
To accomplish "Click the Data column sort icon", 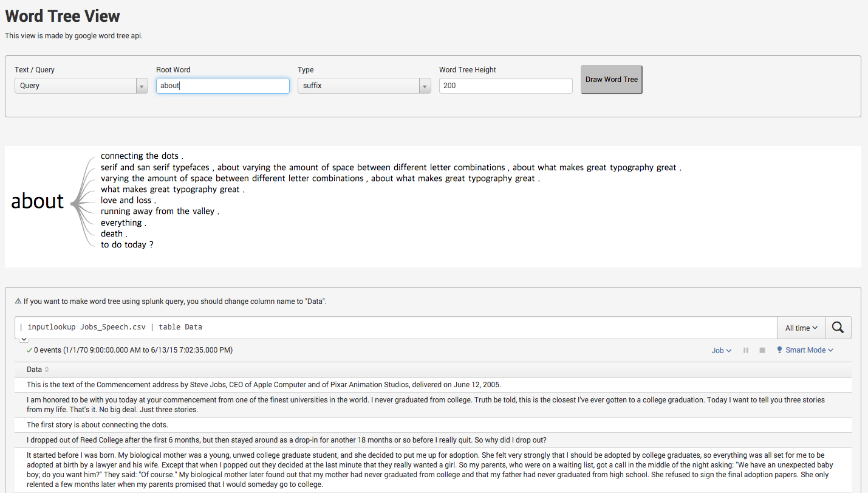I will 47,370.
